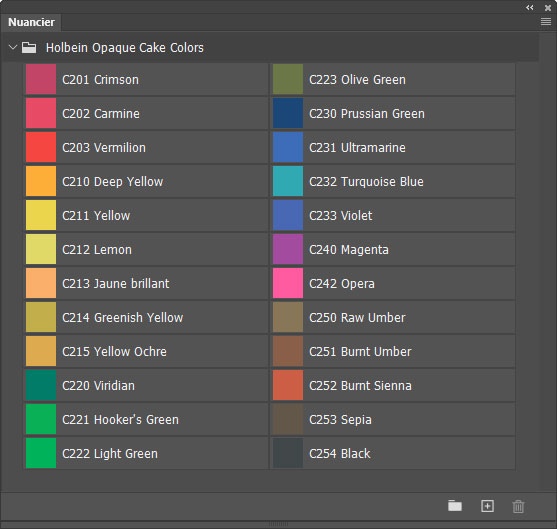The image size is (557, 529).
Task: Select the C250 Raw Umber swatch
Action: (288, 317)
